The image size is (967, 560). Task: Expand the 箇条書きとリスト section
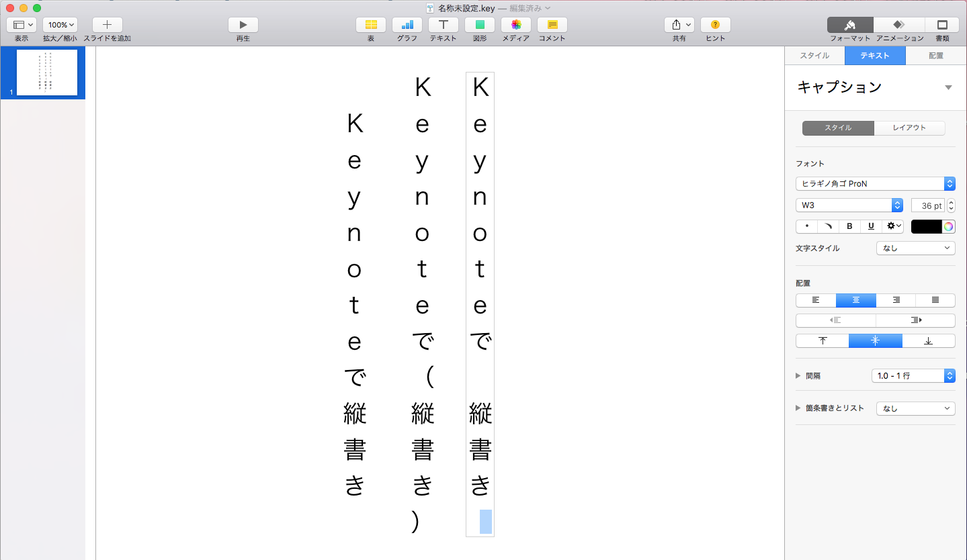(x=798, y=408)
